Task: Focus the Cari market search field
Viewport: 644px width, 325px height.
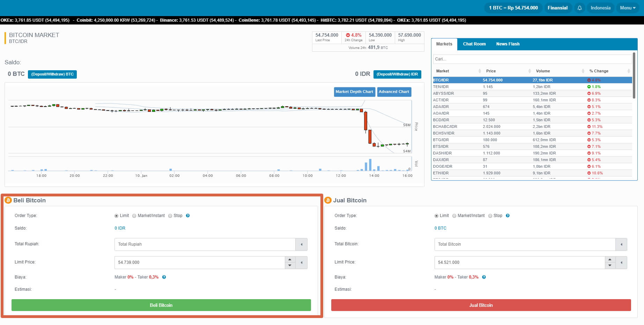Action: pyautogui.click(x=532, y=59)
